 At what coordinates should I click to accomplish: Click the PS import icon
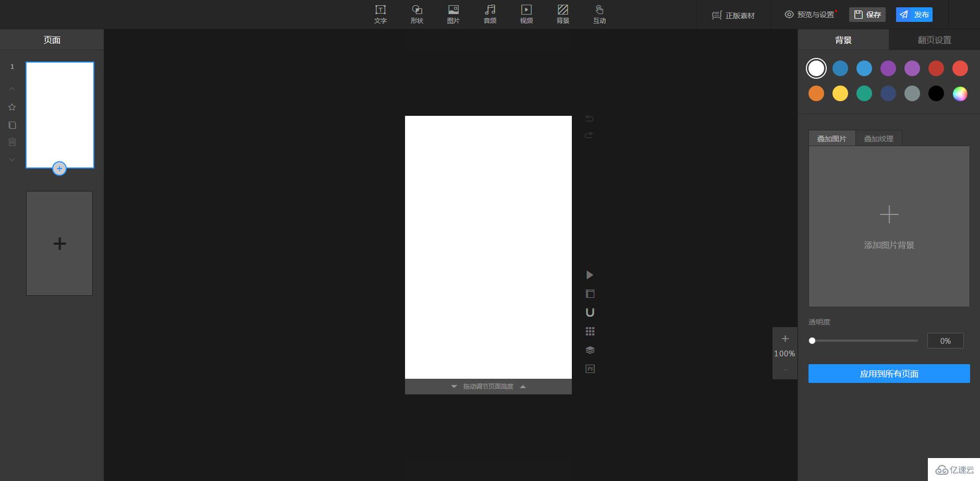point(590,369)
